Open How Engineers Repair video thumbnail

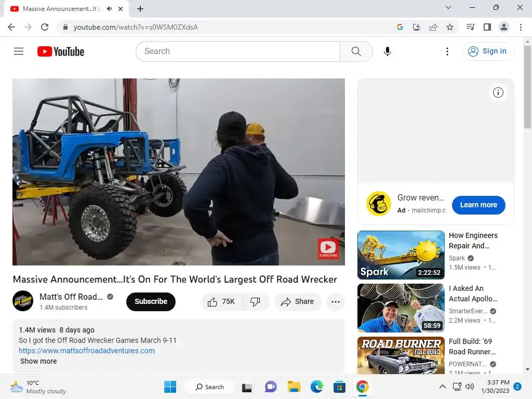(401, 255)
